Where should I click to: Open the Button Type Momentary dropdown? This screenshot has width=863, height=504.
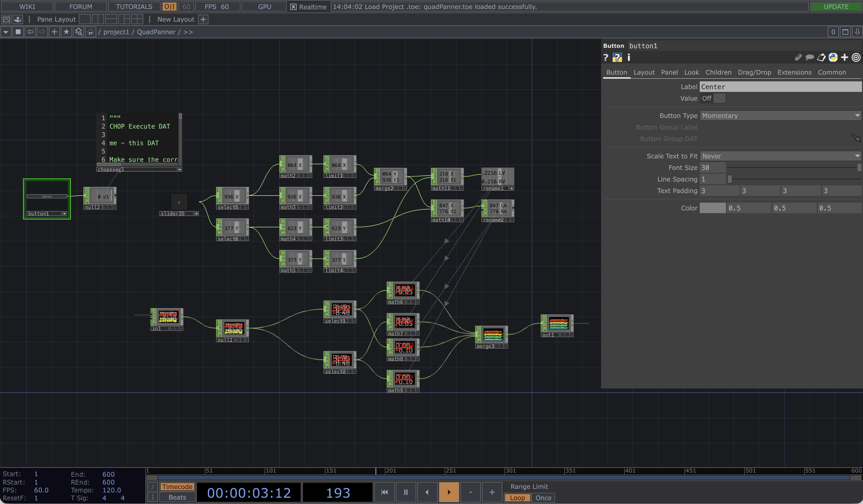coord(781,115)
